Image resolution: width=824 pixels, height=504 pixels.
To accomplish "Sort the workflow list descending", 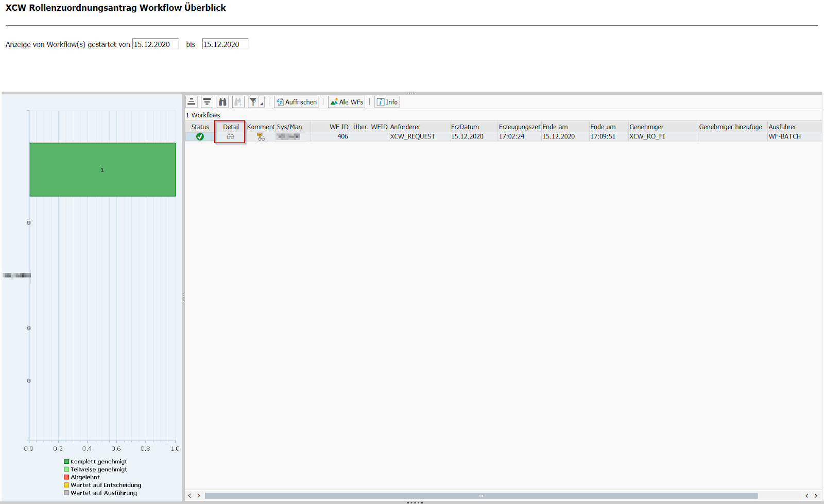I will (x=207, y=102).
